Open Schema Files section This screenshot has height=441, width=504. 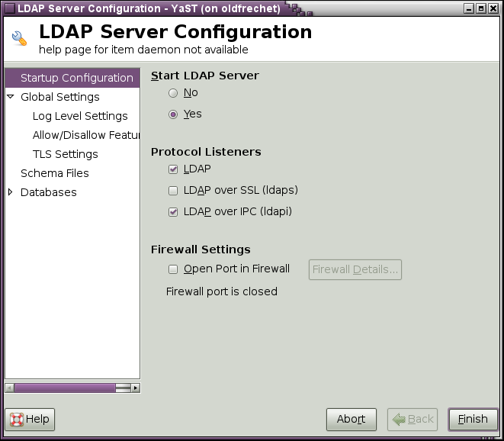click(55, 173)
